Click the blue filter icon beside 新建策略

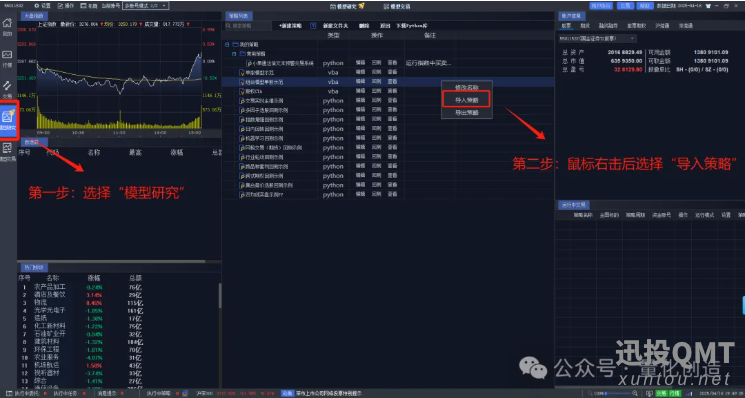pos(313,26)
